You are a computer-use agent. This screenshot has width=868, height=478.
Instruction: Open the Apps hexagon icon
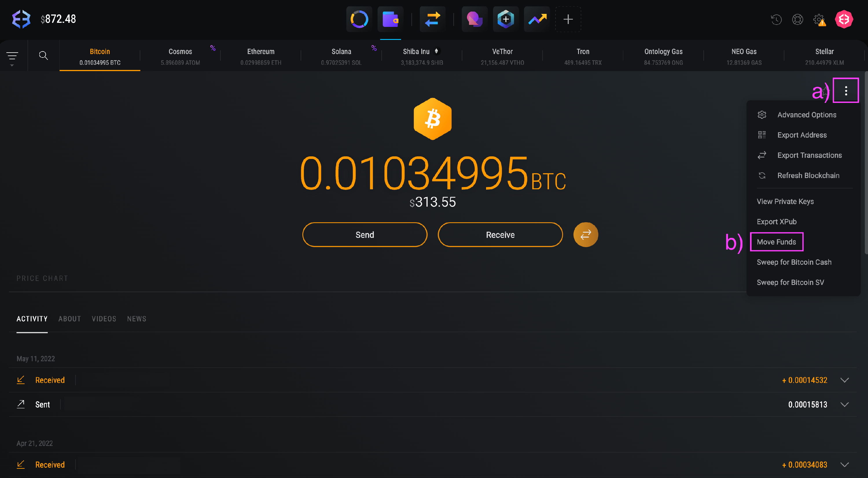coord(505,19)
